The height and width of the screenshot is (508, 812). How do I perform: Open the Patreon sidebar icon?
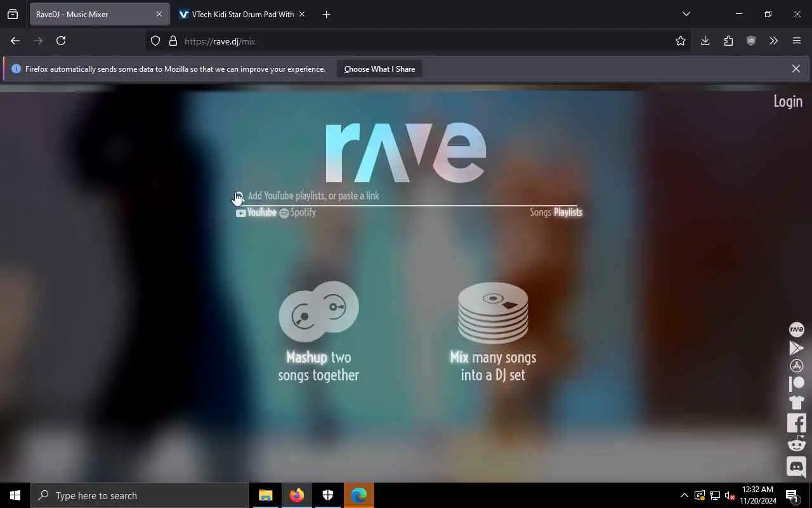(x=796, y=384)
